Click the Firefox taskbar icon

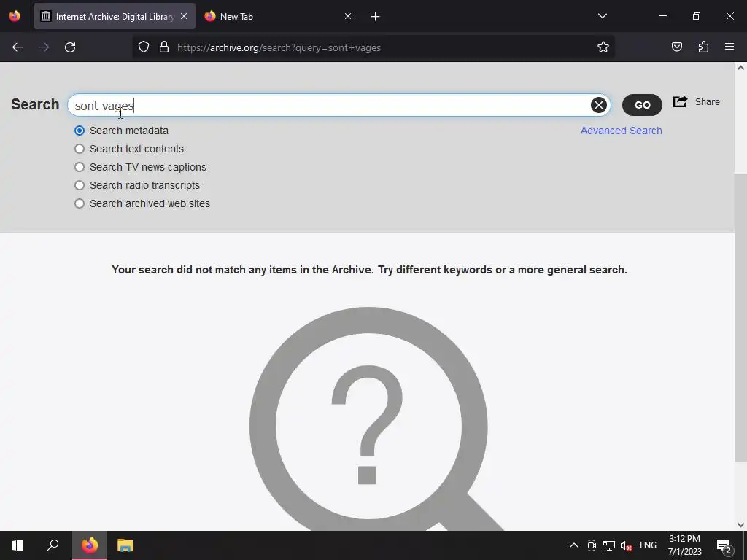pyautogui.click(x=90, y=545)
